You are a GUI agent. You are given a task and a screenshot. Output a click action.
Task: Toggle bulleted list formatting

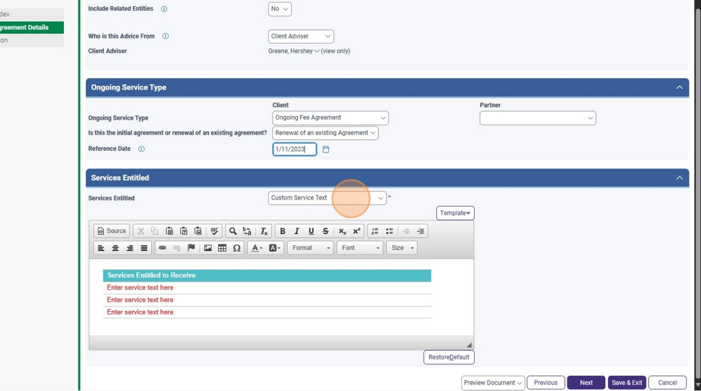point(389,231)
